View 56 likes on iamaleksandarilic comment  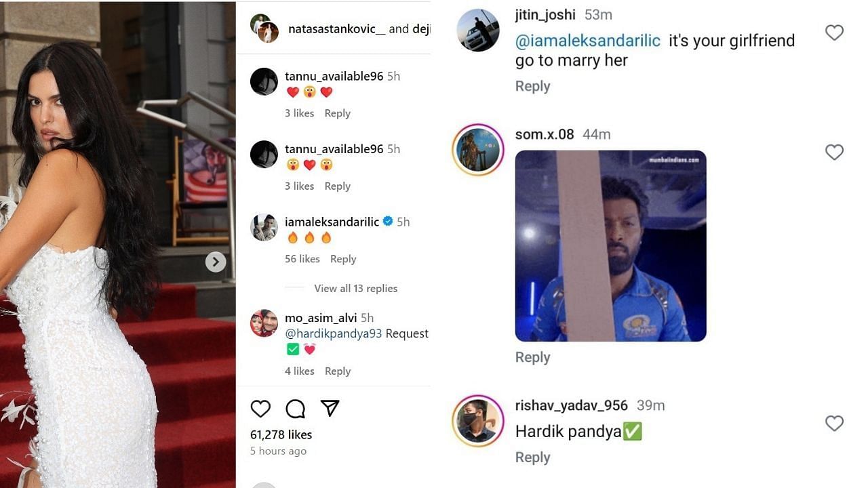click(302, 259)
